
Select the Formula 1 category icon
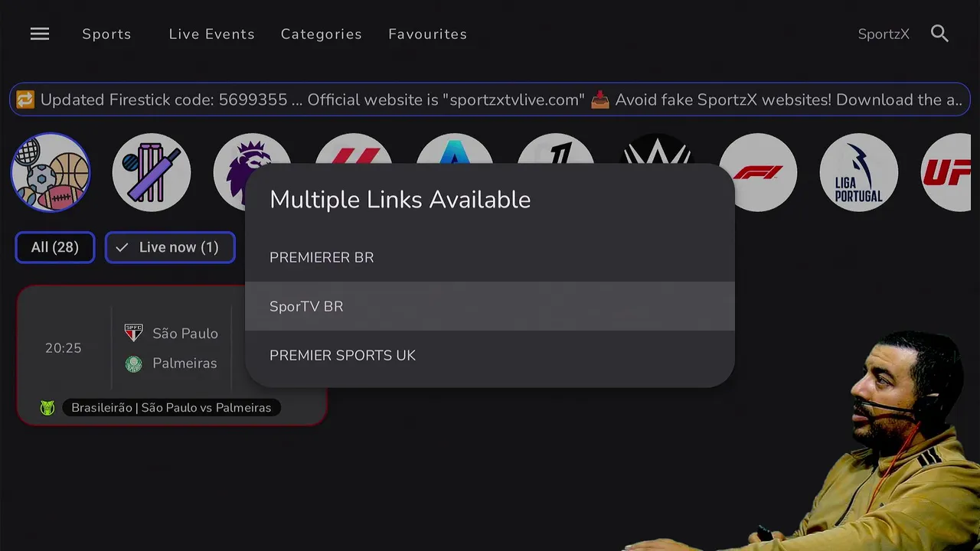point(758,172)
